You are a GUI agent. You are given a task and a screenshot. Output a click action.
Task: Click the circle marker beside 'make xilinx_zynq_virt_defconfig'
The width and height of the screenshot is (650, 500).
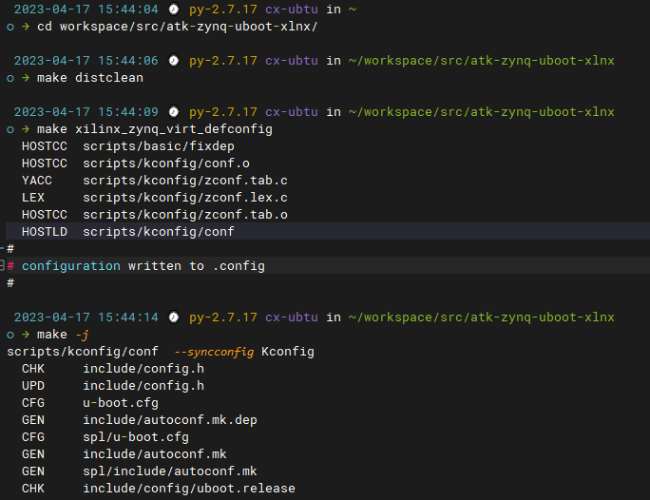(x=10, y=129)
